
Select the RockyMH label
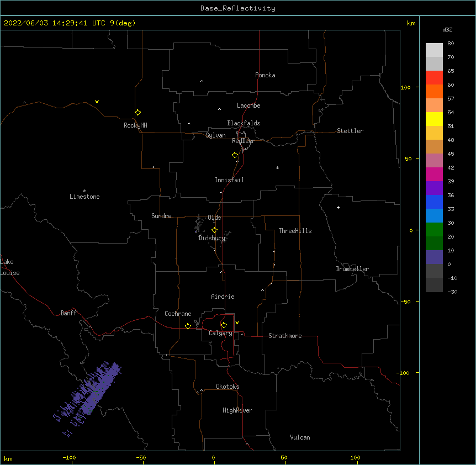(135, 125)
